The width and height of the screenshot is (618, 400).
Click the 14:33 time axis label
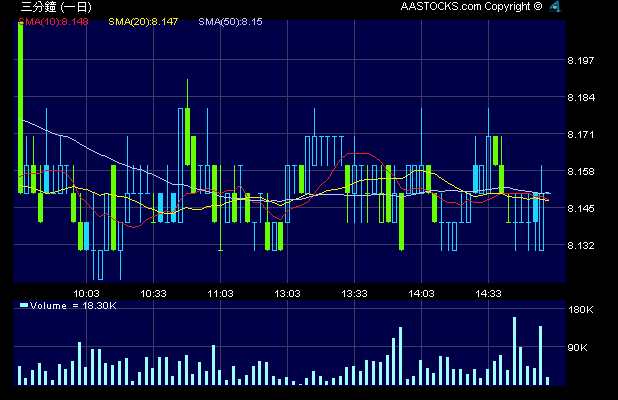488,294
